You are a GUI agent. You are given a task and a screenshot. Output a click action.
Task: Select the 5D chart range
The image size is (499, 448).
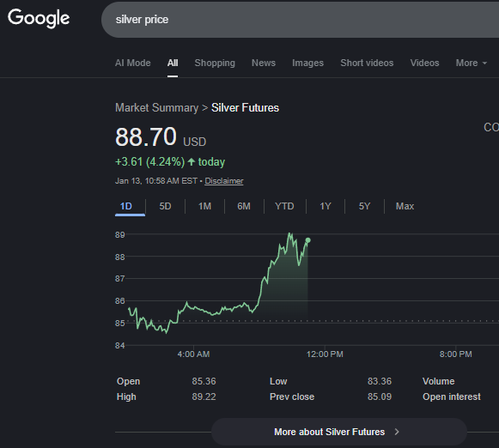pos(165,206)
